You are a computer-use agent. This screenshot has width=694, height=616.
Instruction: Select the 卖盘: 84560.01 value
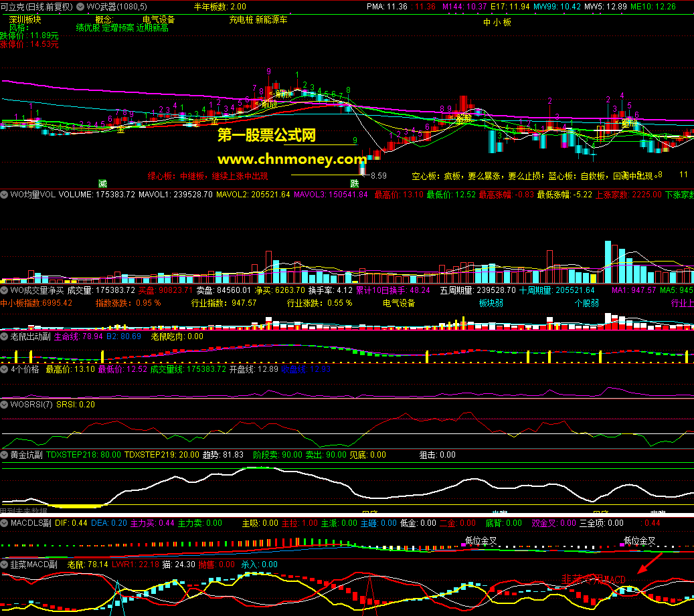(224, 290)
